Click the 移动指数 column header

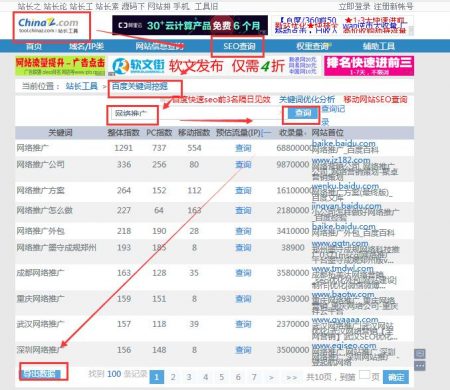194,133
